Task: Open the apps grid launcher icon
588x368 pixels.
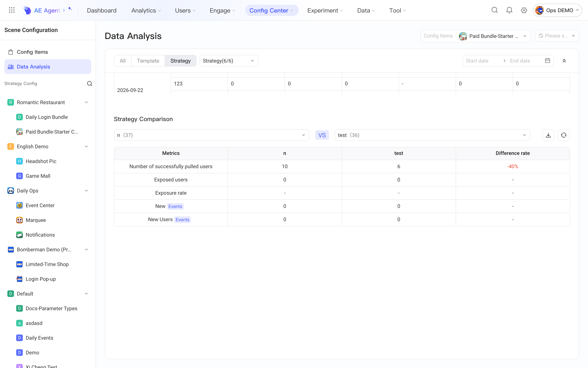Action: point(12,10)
